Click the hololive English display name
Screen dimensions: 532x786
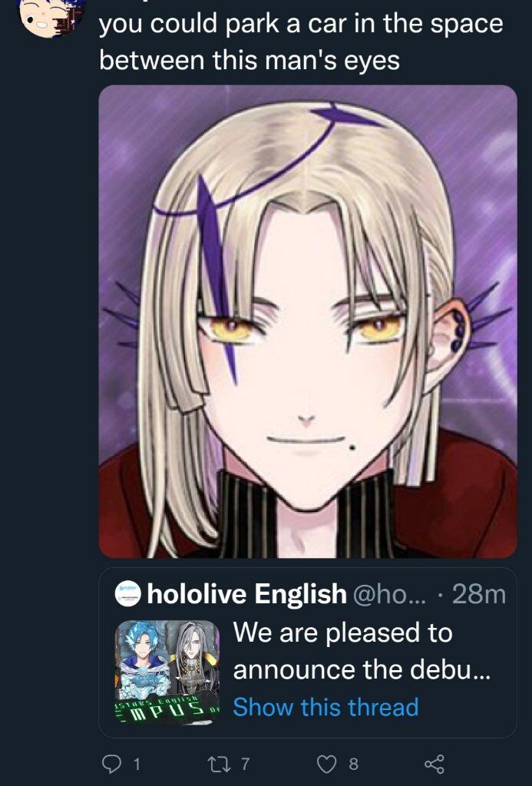click(246, 594)
